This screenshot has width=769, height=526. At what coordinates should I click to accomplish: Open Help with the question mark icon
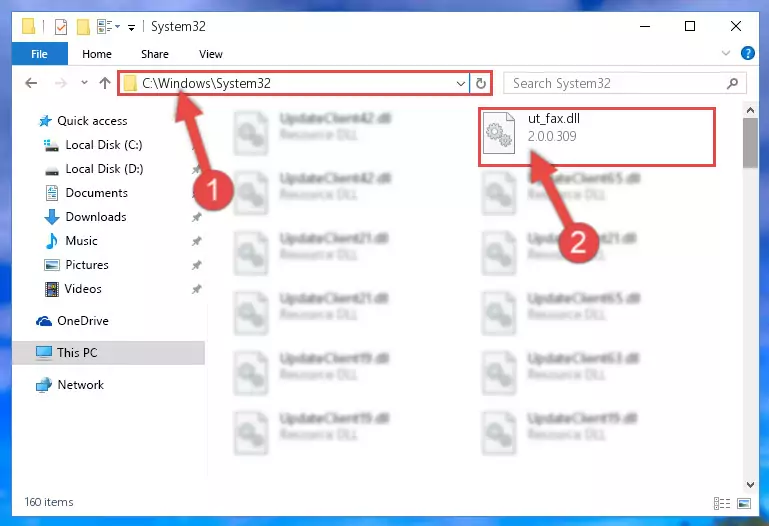(x=747, y=53)
